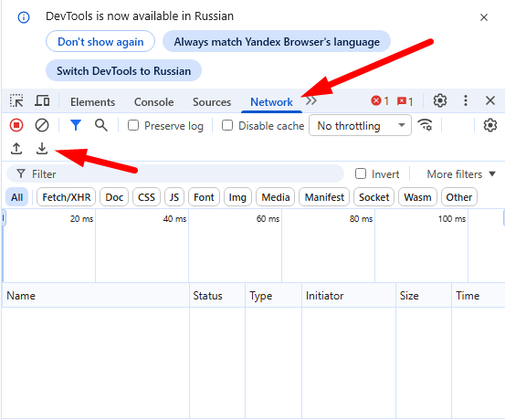Clear the network log
The height and width of the screenshot is (420, 505).
(42, 125)
